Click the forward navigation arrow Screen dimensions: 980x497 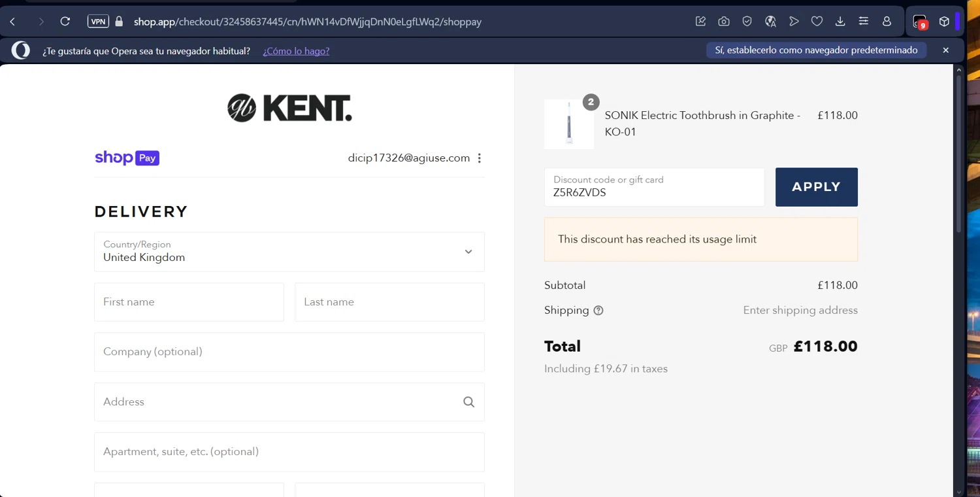pos(41,22)
